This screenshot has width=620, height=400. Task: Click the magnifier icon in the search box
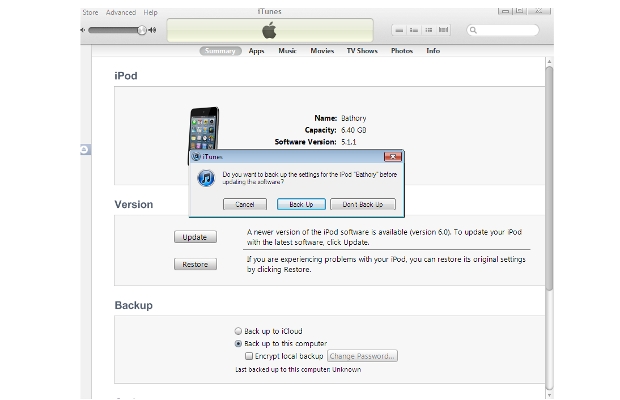pyautogui.click(x=473, y=30)
